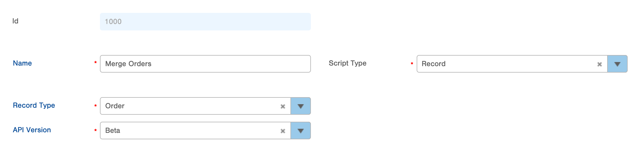
Task: Click the red asterisk beside Script Type
Action: coord(412,63)
